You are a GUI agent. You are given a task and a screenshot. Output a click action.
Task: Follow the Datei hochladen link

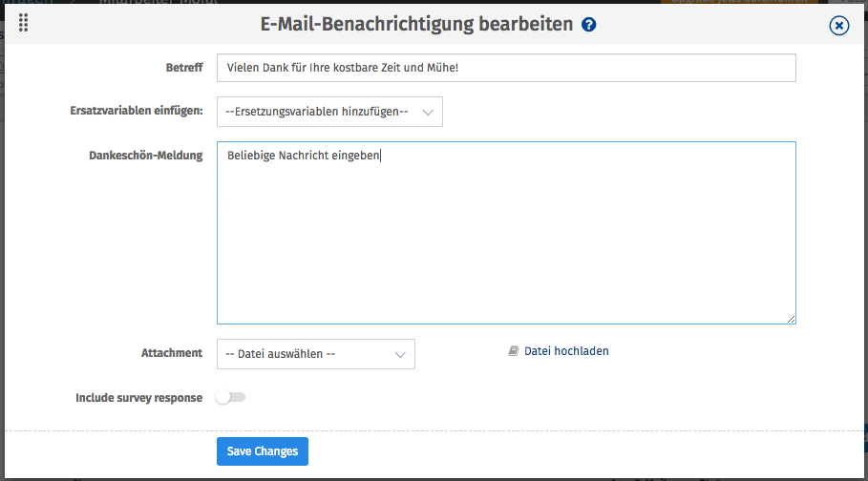(x=566, y=351)
